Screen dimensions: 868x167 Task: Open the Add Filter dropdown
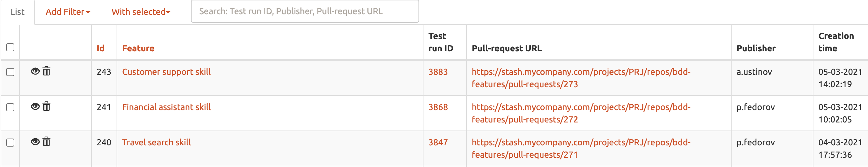[68, 12]
